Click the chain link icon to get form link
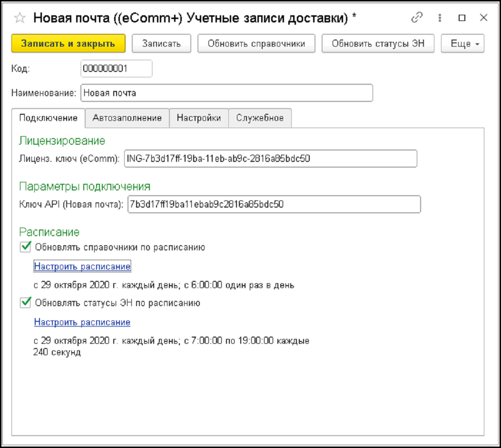 [x=417, y=17]
